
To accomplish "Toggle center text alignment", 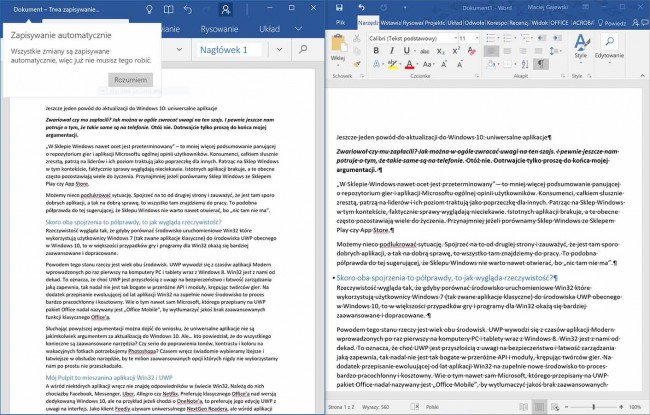I will [507, 51].
